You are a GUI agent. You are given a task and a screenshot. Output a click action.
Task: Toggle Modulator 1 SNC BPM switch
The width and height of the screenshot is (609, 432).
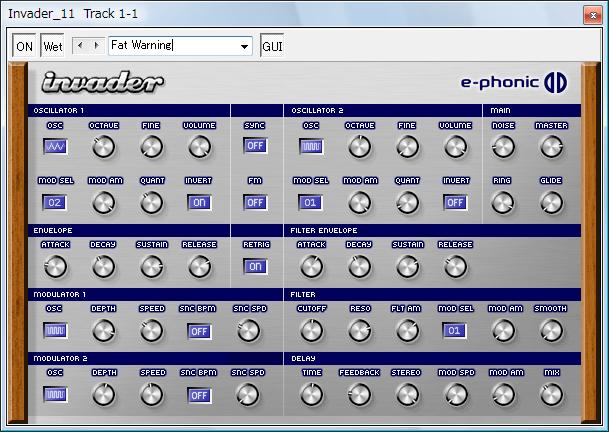coord(199,331)
